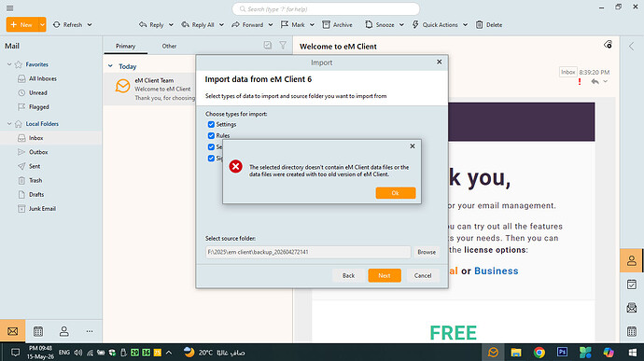Open the Trash folder
Image resolution: width=644 pixels, height=361 pixels.
point(35,180)
